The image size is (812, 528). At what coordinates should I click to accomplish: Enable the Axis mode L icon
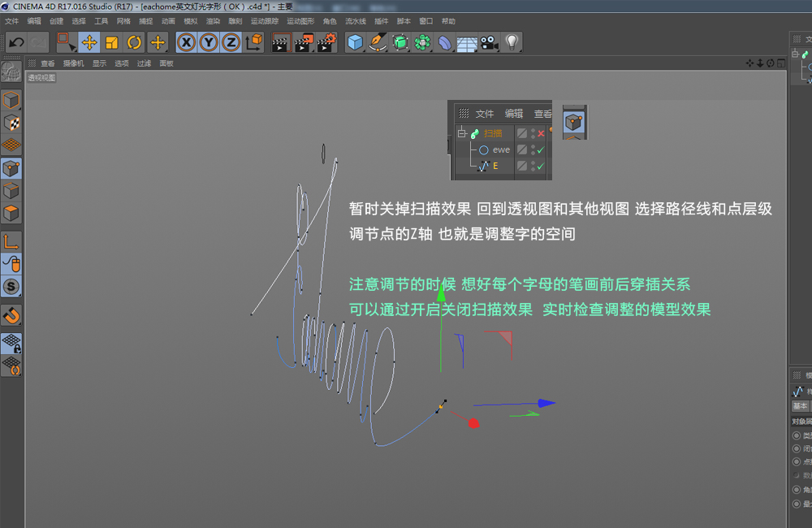[x=11, y=241]
